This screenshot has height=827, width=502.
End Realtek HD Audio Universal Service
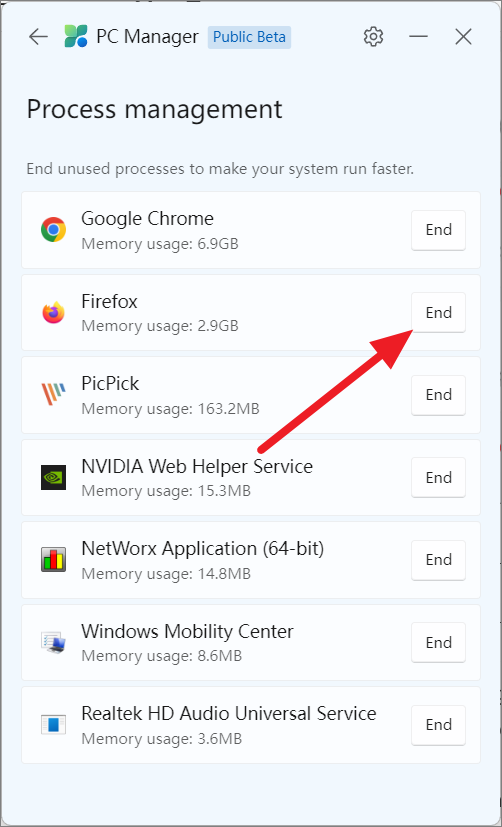tap(438, 725)
